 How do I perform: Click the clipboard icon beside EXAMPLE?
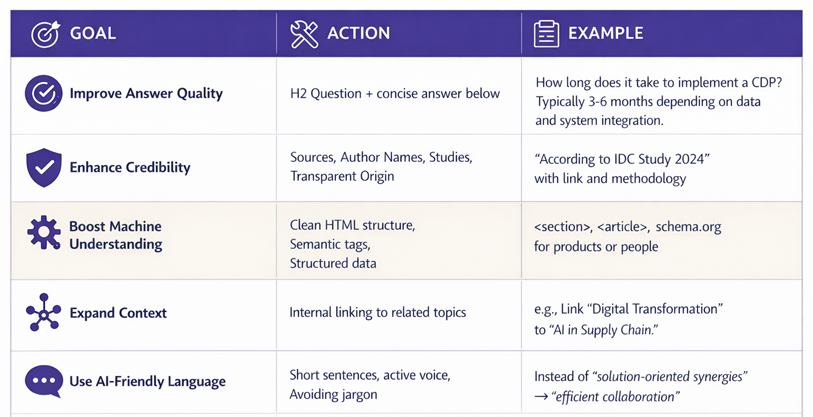click(x=546, y=34)
